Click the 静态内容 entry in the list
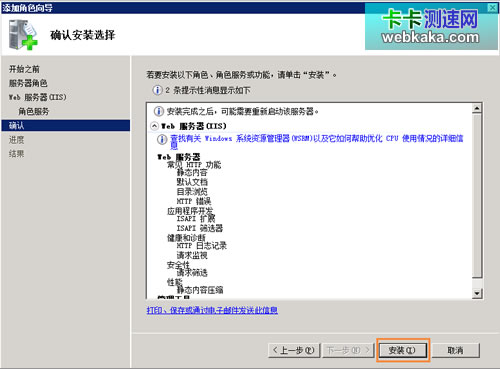This screenshot has height=369, width=500. (192, 172)
